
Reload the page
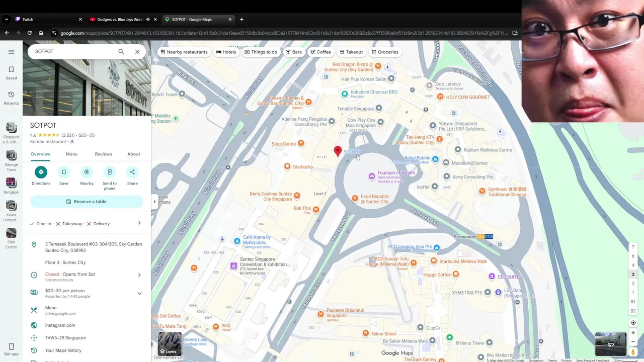click(29, 33)
